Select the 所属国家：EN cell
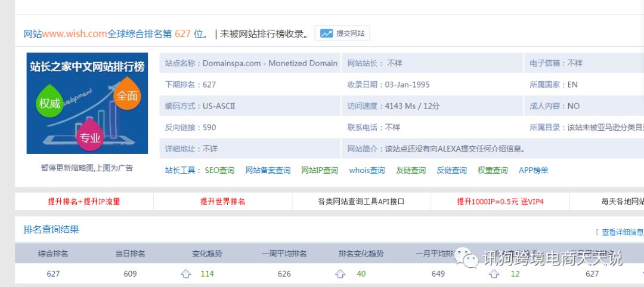The height and width of the screenshot is (287, 644). (x=584, y=84)
